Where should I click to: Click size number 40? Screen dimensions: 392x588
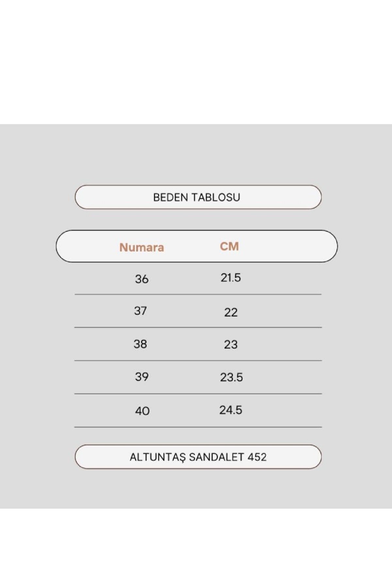(x=142, y=411)
